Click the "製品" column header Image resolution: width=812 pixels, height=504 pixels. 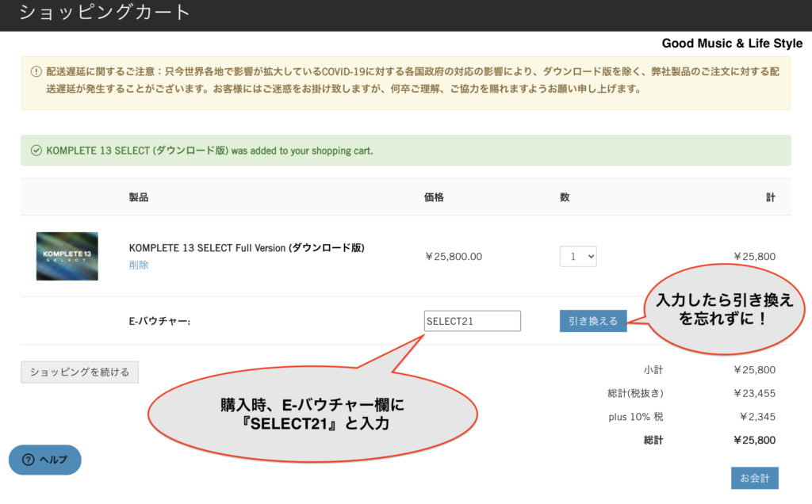click(139, 197)
